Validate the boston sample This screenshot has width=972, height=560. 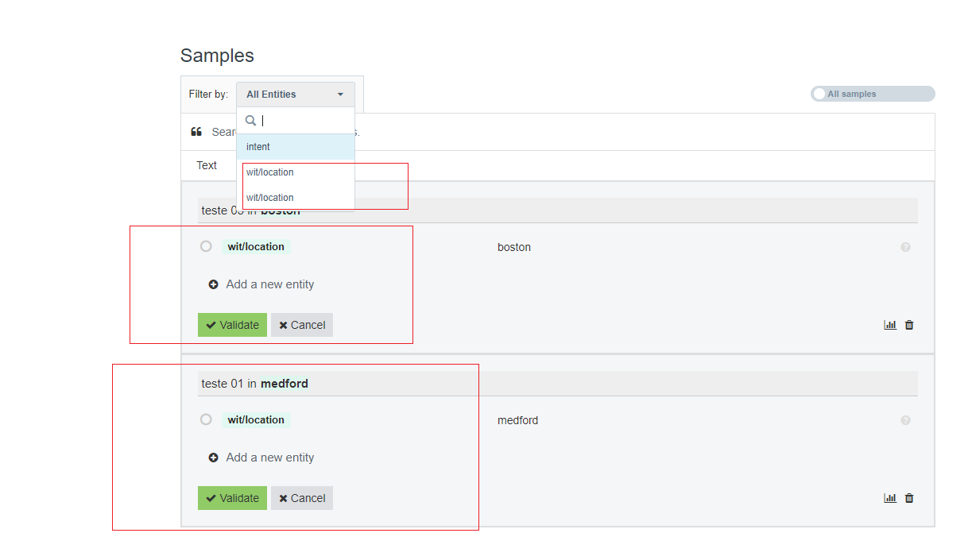(x=232, y=325)
